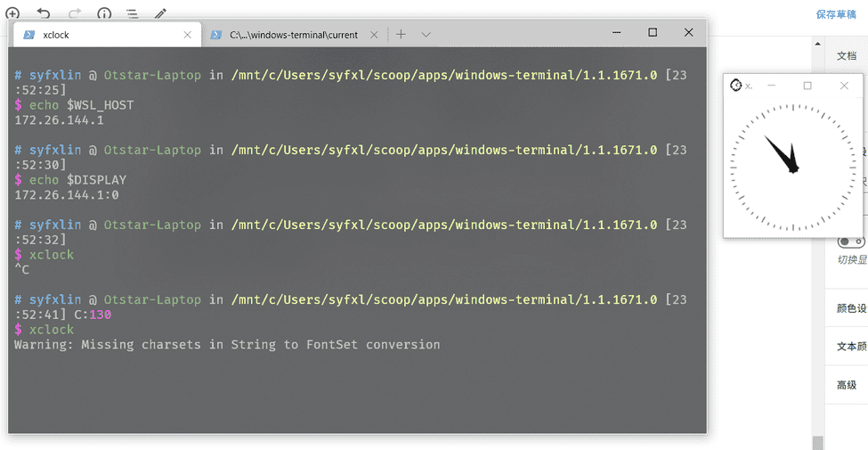Click the PowerShell icon on the xclock tab

(x=29, y=35)
